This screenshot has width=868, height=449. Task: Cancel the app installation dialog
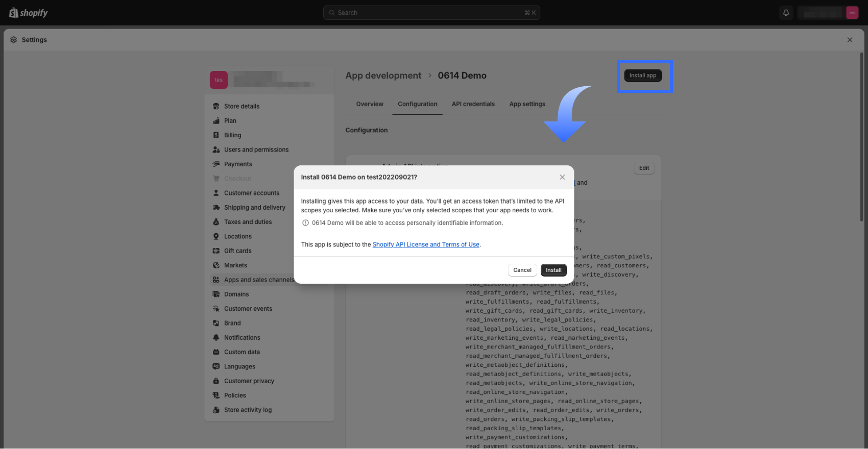tap(522, 270)
